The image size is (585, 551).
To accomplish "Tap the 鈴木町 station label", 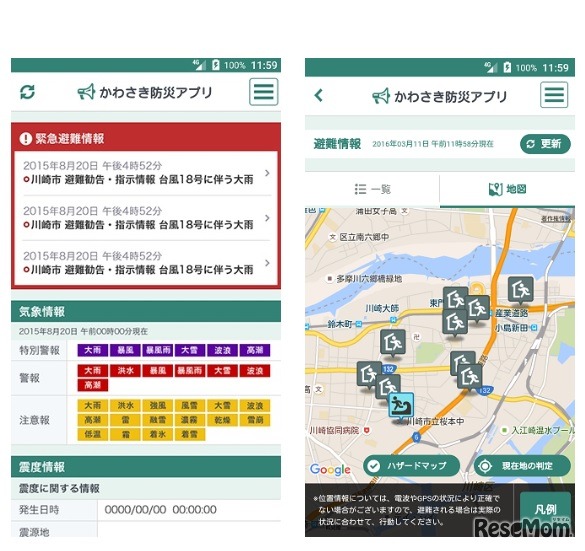I will 340,324.
